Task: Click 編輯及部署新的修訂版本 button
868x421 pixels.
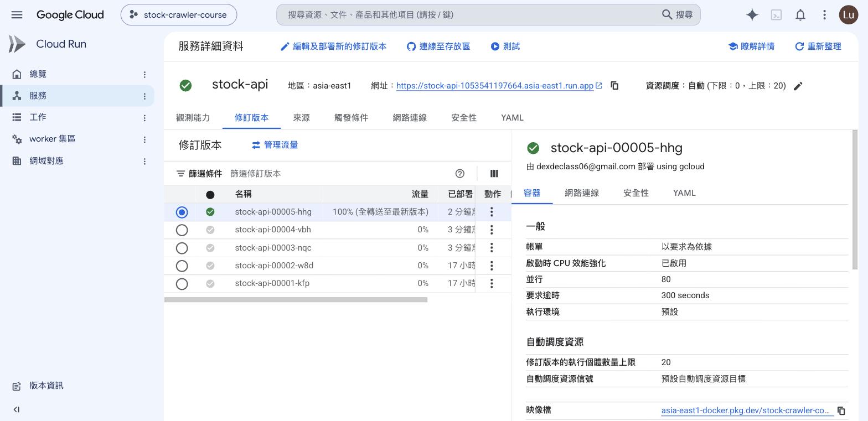Action: (333, 46)
